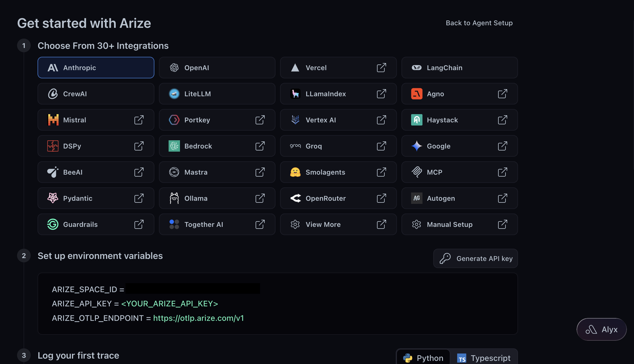Switch to the Typescript code tab
634x364 pixels.
(x=484, y=358)
